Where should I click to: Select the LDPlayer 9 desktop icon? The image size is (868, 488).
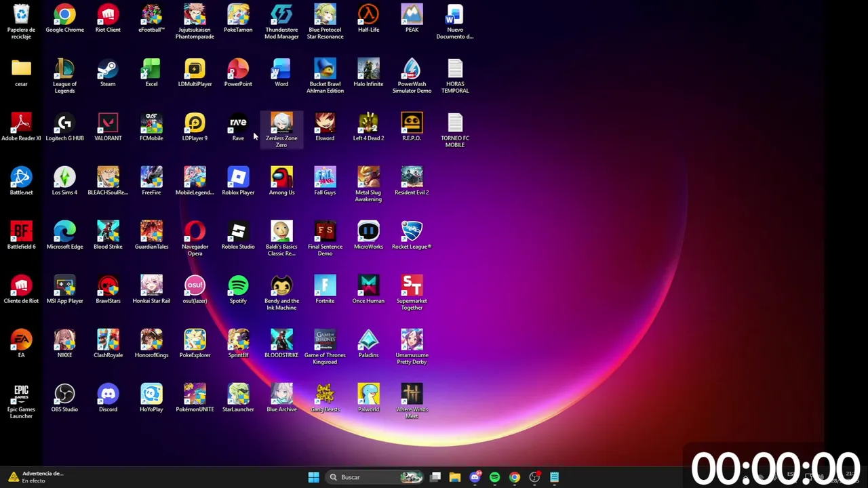point(195,127)
